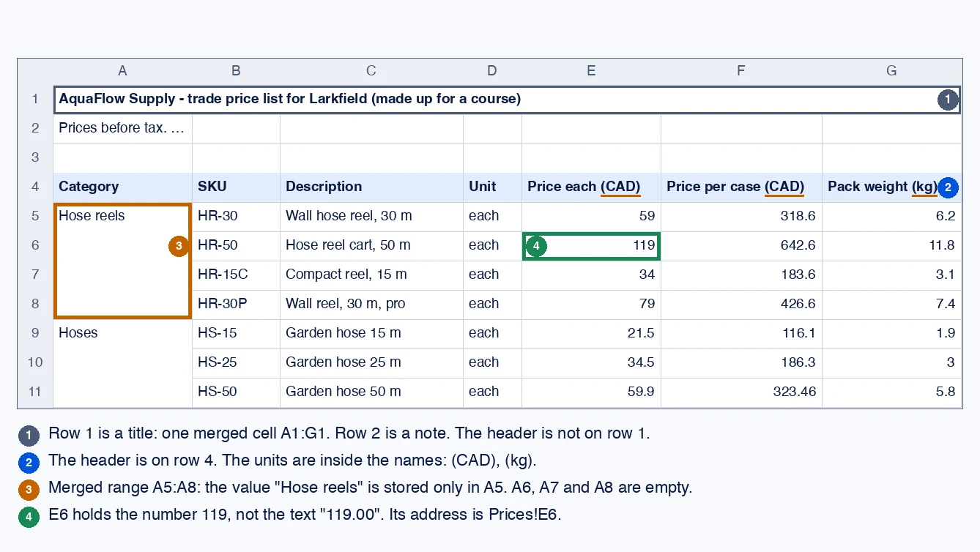Click case price 642.6

[x=741, y=246]
